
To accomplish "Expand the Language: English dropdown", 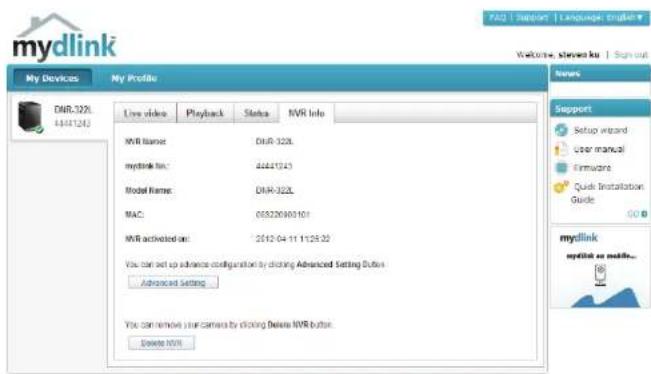I will tap(602, 18).
